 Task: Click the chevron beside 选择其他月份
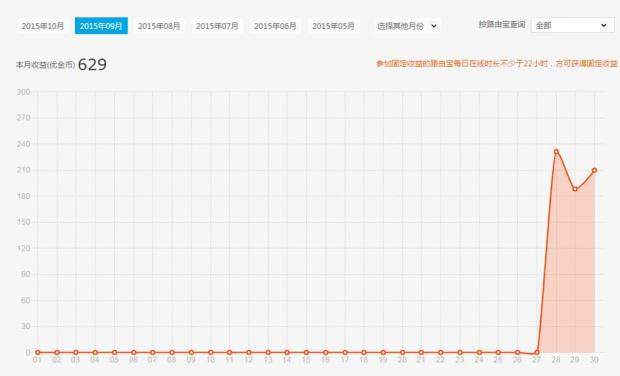pyautogui.click(x=434, y=26)
